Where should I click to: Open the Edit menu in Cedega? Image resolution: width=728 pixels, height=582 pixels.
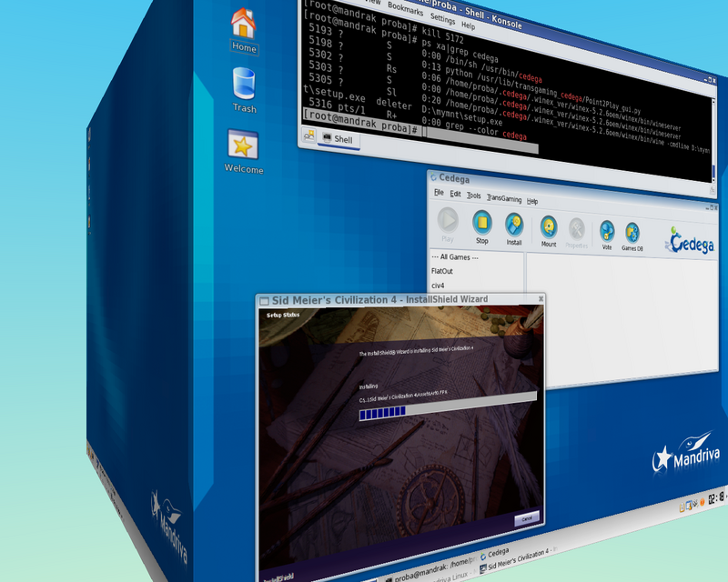456,194
